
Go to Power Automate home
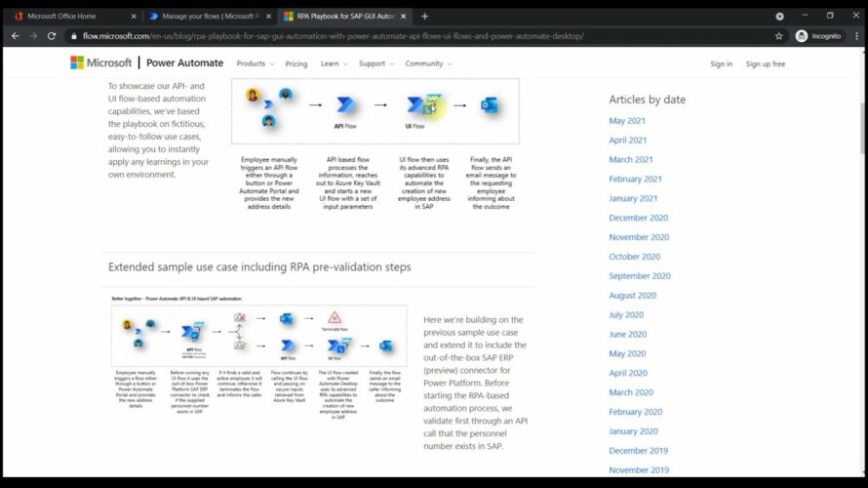pyautogui.click(x=185, y=62)
